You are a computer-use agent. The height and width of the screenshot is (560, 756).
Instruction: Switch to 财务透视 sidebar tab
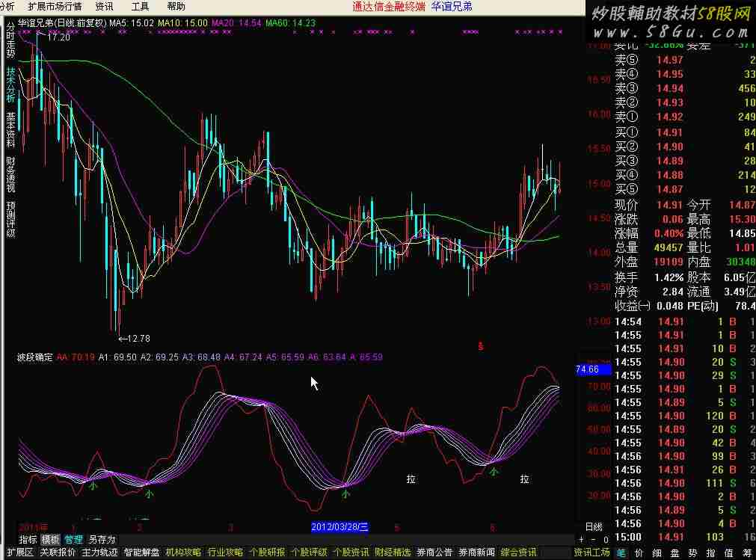(x=10, y=173)
